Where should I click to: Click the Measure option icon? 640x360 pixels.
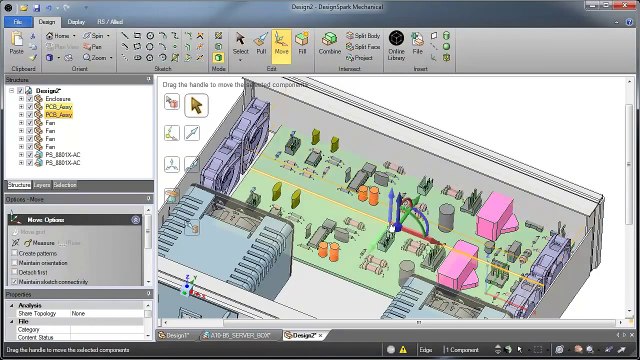pyautogui.click(x=28, y=243)
